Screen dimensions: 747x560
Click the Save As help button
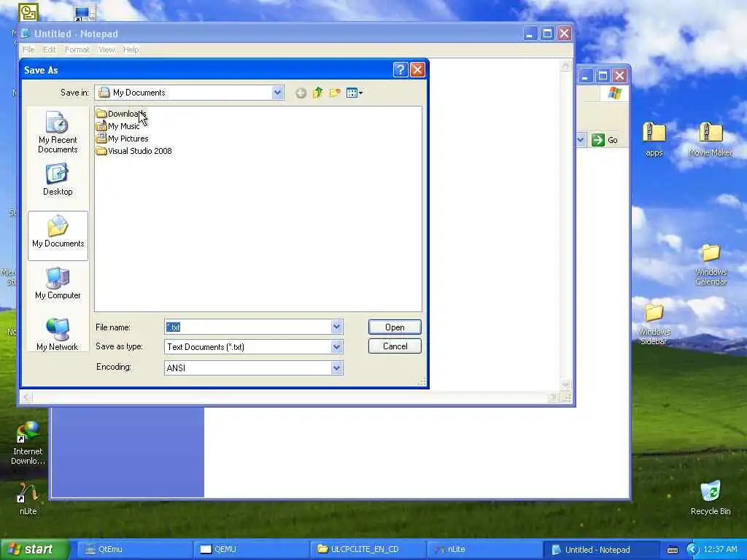tap(400, 70)
